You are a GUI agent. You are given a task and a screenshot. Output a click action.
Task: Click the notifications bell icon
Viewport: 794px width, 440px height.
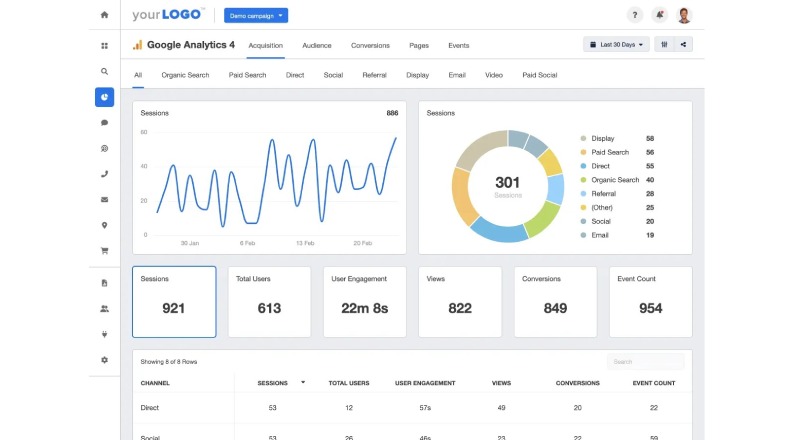click(x=659, y=15)
